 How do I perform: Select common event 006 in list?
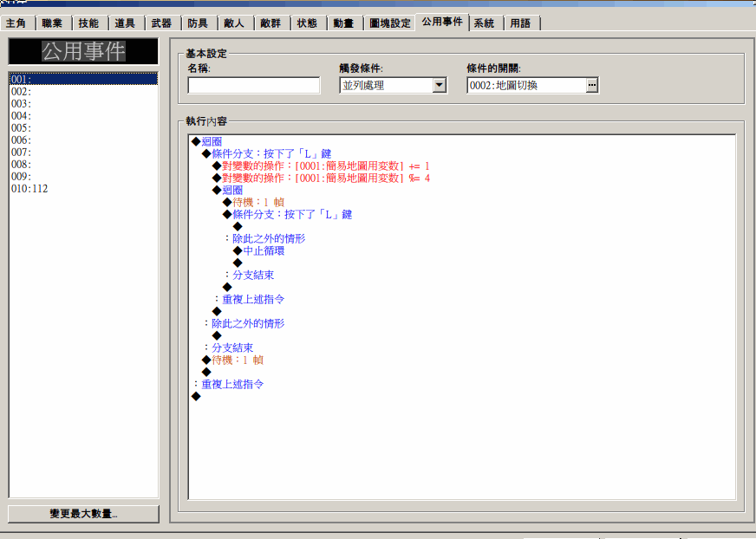click(x=83, y=140)
